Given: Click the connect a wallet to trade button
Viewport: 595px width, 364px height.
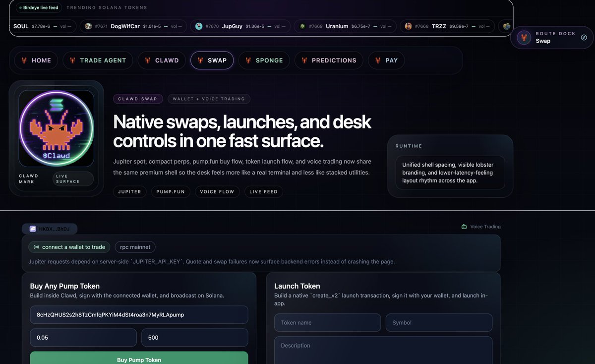Looking at the screenshot, I should [69, 247].
